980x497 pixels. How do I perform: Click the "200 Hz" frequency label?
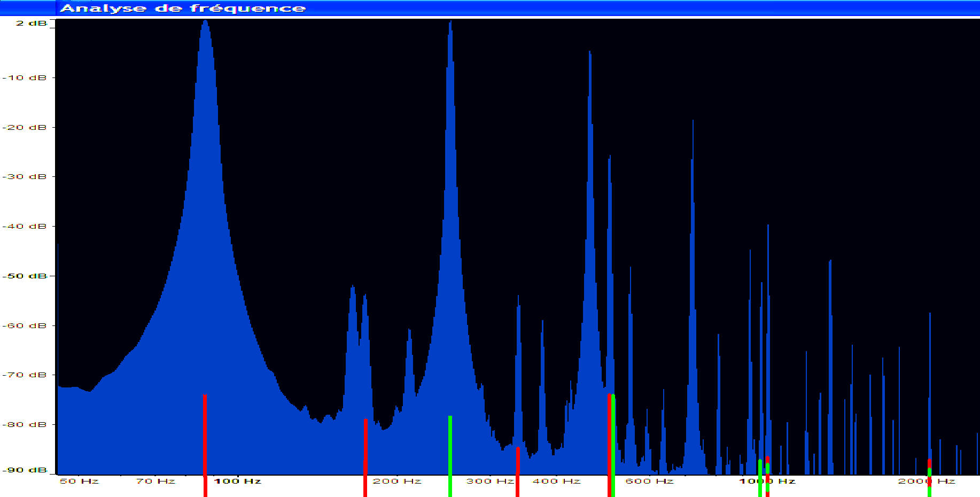click(x=397, y=481)
